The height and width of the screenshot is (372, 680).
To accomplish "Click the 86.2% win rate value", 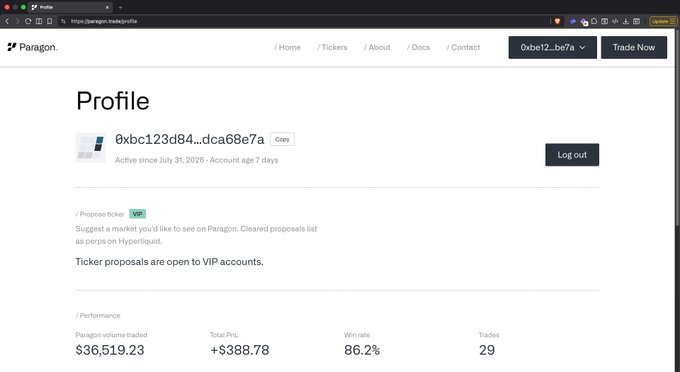I will (362, 350).
